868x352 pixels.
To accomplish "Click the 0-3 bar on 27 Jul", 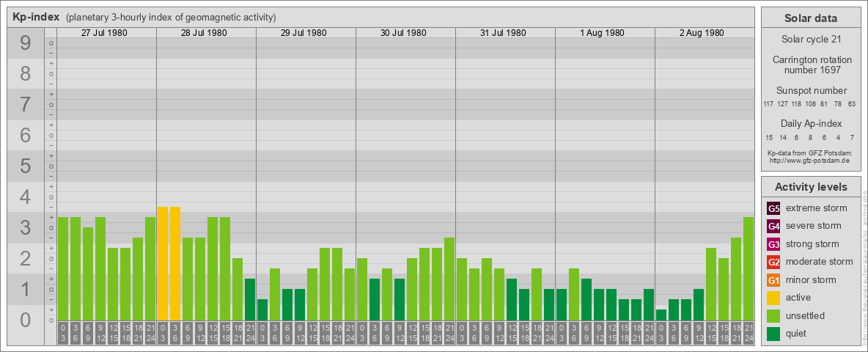I will coord(63,268).
